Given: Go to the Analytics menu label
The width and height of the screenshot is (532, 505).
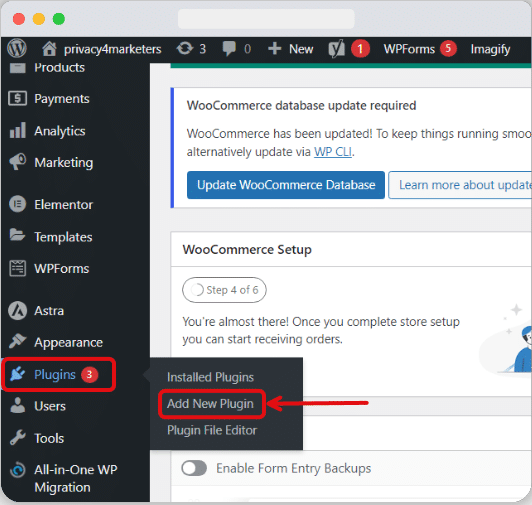Looking at the screenshot, I should [60, 131].
